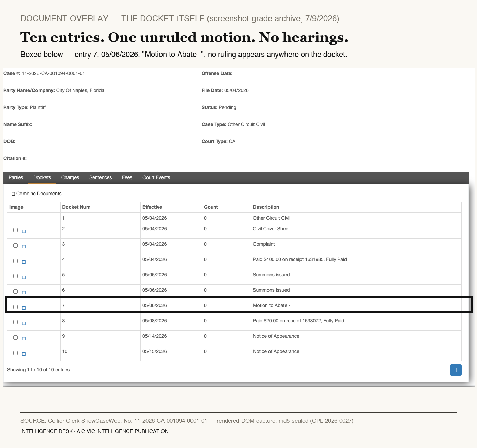Click the Case Type value 'Other Circuit Civil'
The height and width of the screenshot is (448, 477).
[246, 124]
